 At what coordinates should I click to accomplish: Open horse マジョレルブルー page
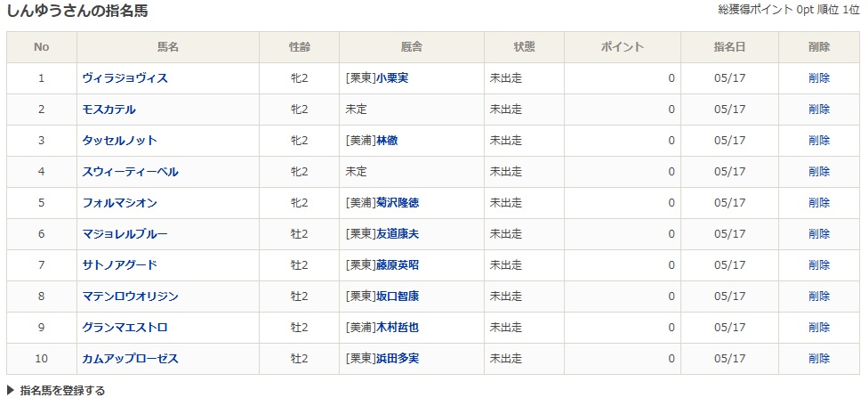125,234
